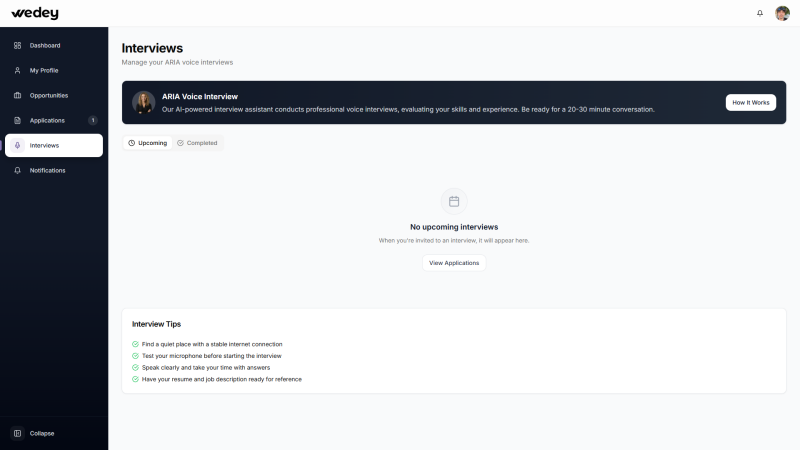The height and width of the screenshot is (450, 800).
Task: Open the notification bell in header
Action: point(760,13)
